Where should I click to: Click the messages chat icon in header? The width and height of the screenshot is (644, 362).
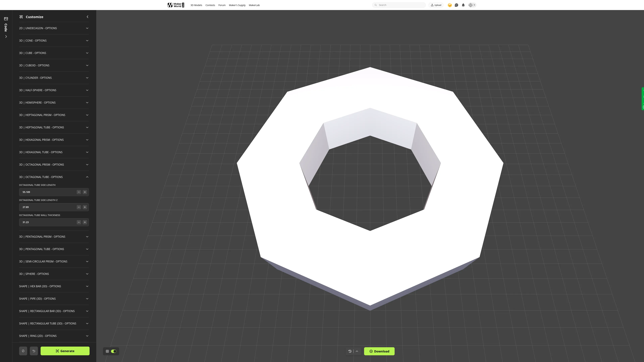(456, 5)
